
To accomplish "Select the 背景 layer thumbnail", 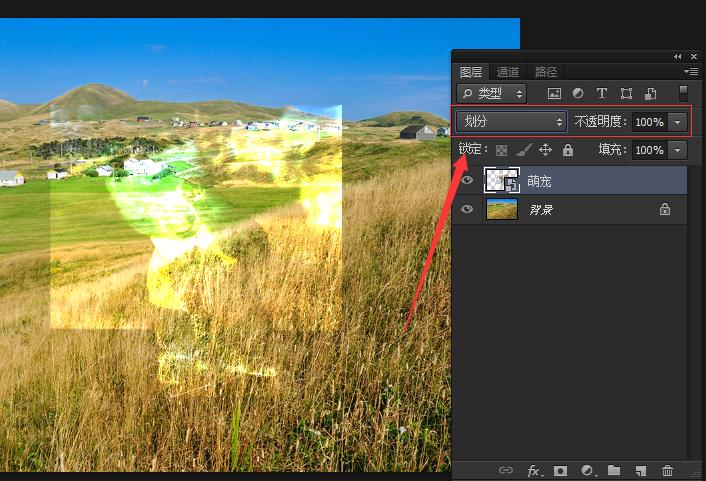I will pos(502,209).
